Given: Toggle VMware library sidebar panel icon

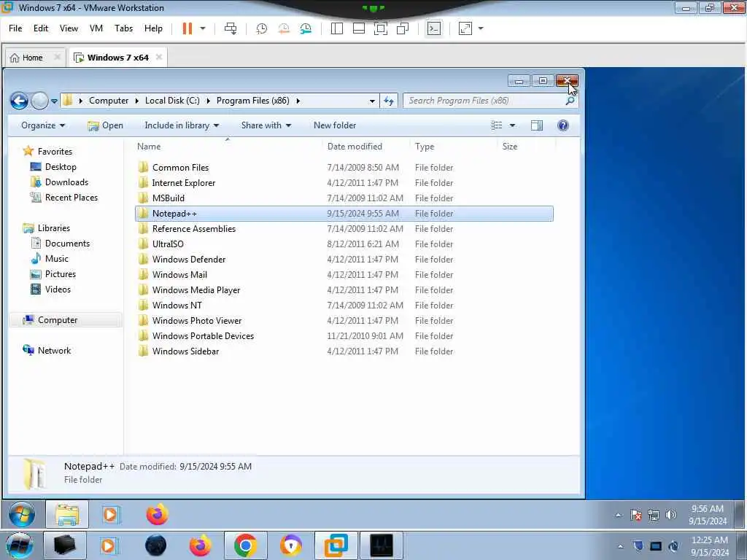Looking at the screenshot, I should (x=337, y=28).
